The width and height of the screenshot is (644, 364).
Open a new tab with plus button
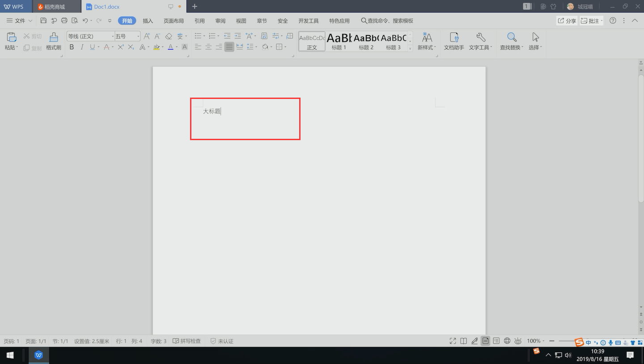(x=195, y=7)
